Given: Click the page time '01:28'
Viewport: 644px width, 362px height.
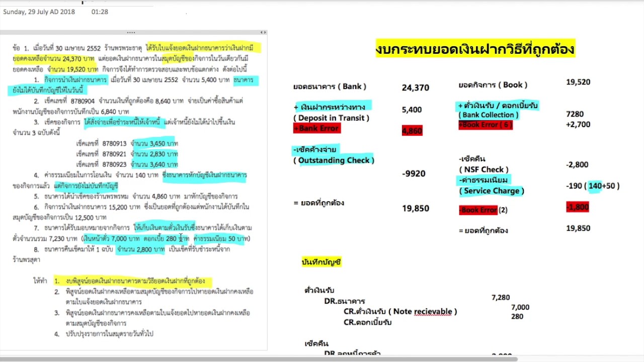Looking at the screenshot, I should point(100,12).
